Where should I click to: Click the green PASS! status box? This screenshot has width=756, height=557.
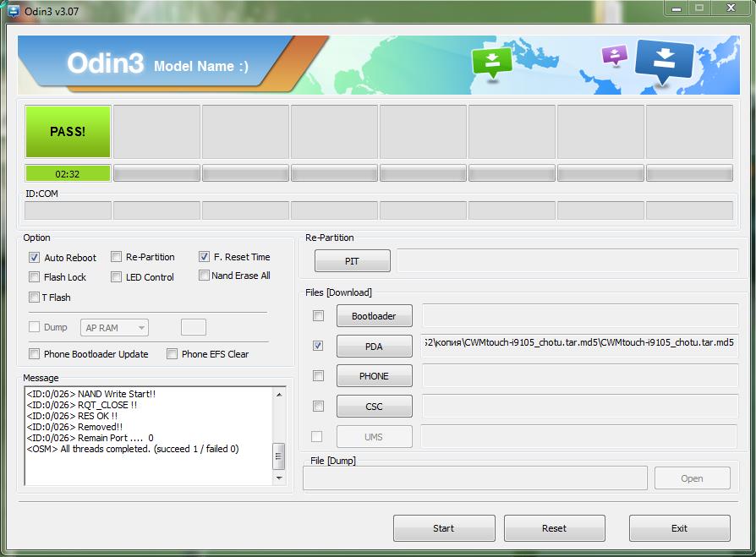[68, 132]
